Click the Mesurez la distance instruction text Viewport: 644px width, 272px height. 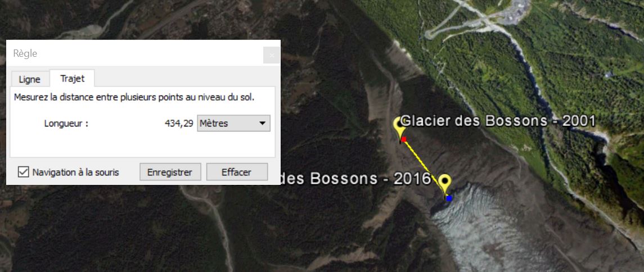point(134,98)
